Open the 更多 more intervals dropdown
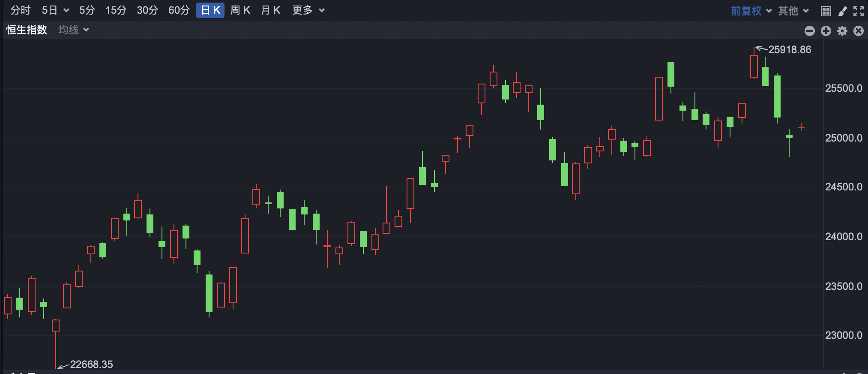This screenshot has width=868, height=374. pos(308,10)
